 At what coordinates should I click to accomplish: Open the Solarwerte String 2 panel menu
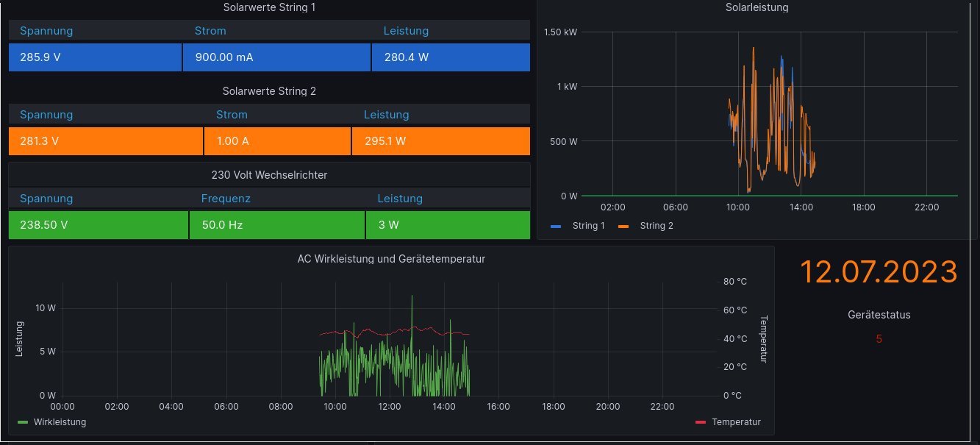coord(269,91)
